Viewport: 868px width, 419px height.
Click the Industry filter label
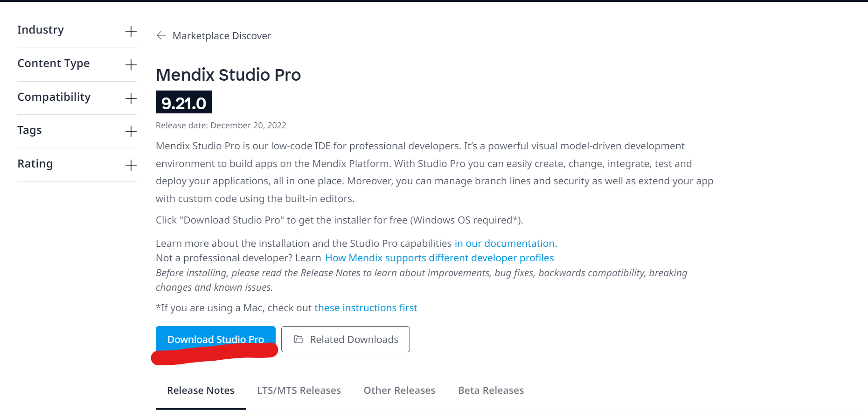point(41,30)
